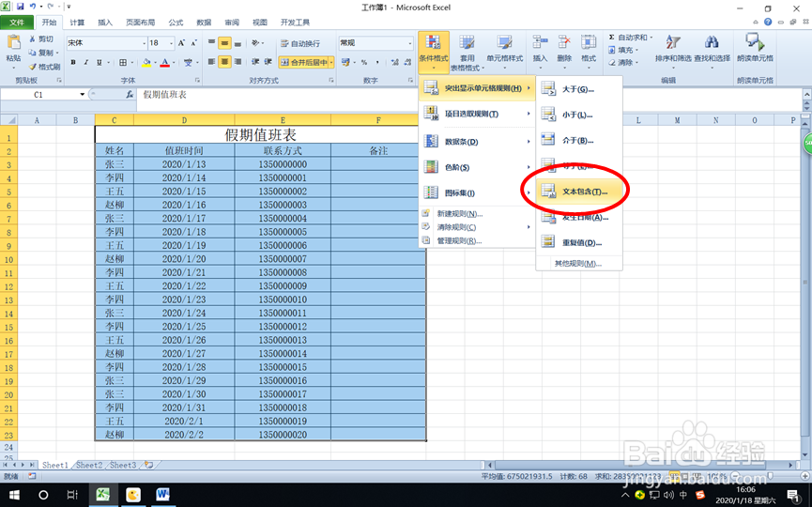812x507 pixels.
Task: Apply the yellow fill color bucket
Action: 146,62
